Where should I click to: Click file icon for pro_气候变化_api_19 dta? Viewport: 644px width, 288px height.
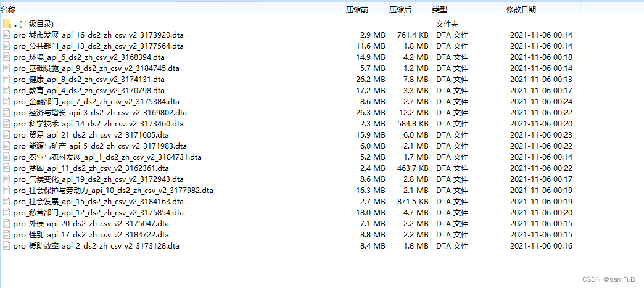click(x=6, y=179)
